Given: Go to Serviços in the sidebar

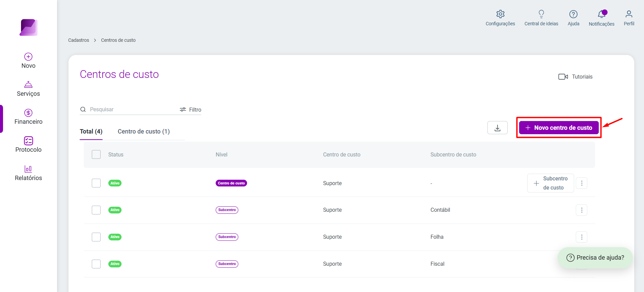Looking at the screenshot, I should click(28, 89).
